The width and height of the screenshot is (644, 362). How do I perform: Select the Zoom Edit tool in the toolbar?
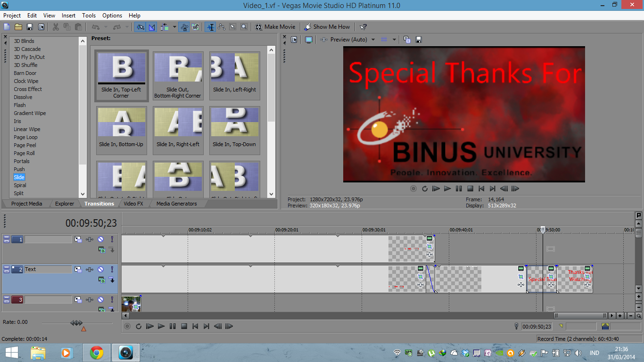click(244, 27)
